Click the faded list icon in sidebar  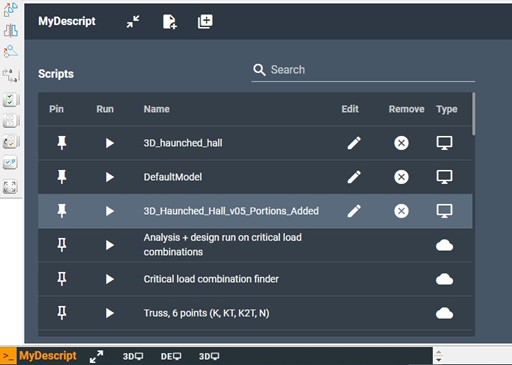tap(11, 121)
